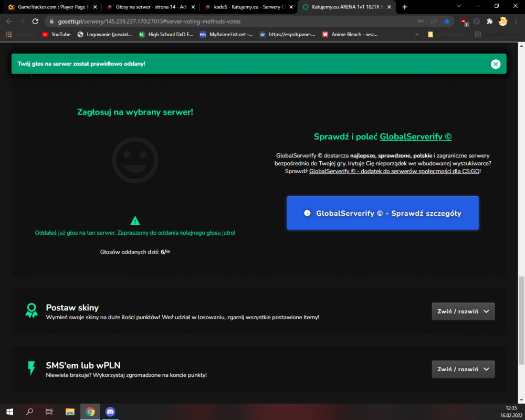Click the Głosów oddanych dziś: 6/∞ text
This screenshot has height=420, width=525.
click(x=135, y=252)
